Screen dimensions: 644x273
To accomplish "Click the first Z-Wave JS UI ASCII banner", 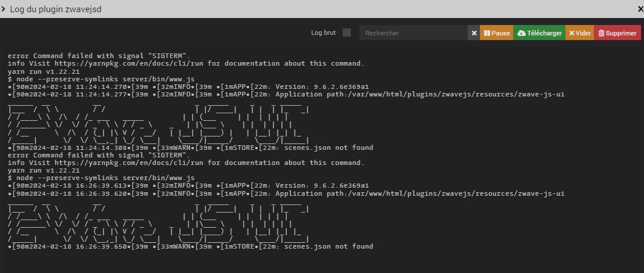I will (158, 121).
